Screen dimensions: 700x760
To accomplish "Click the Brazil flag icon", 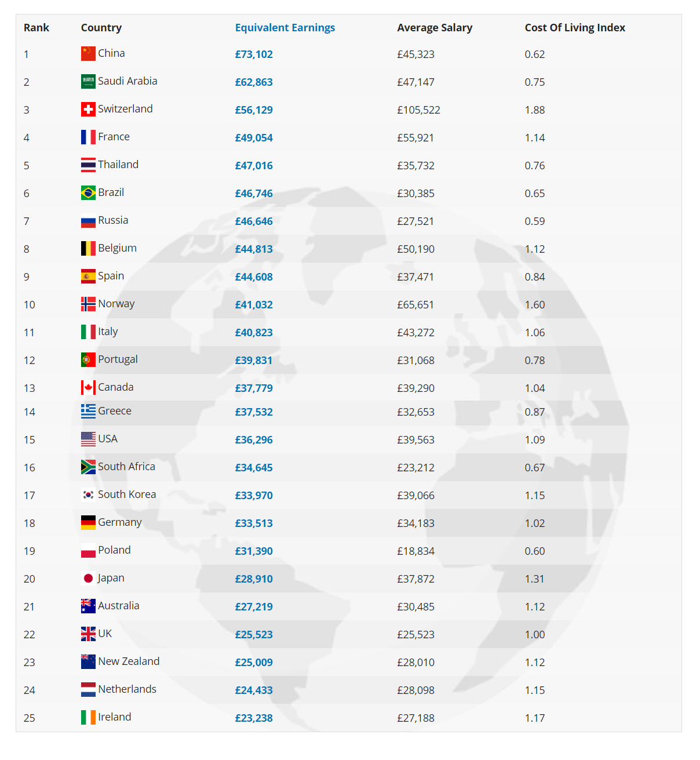I will [88, 193].
